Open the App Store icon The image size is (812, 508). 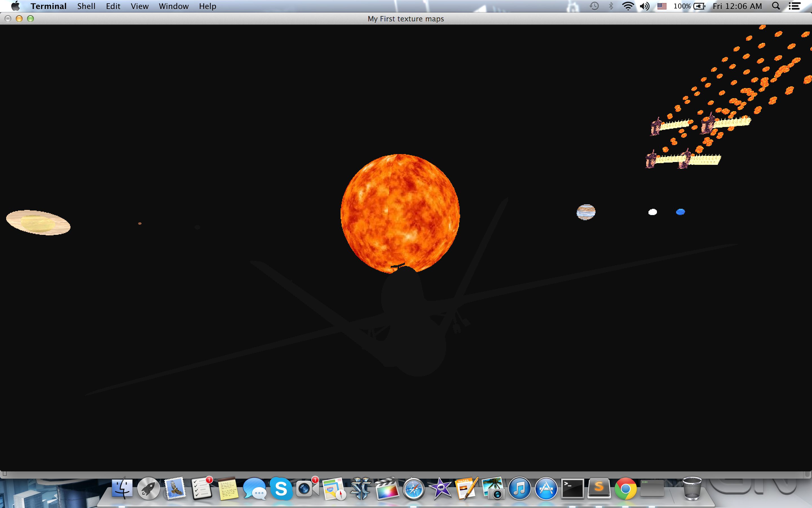point(546,488)
